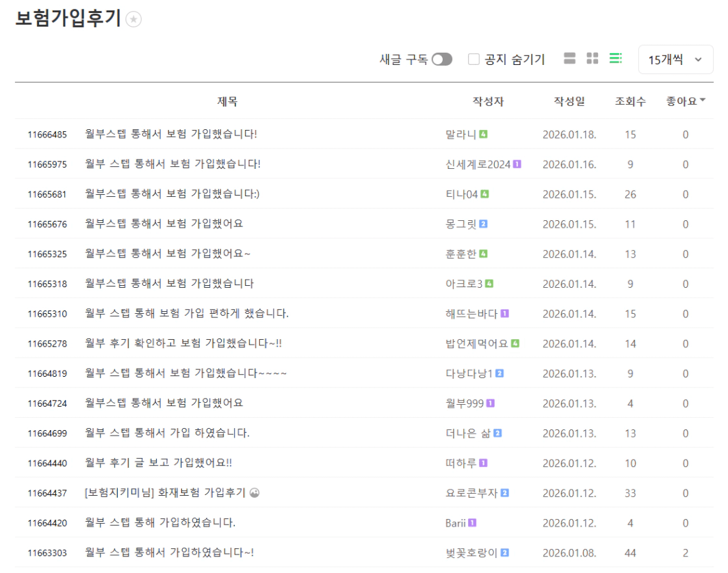
Task: Click level badge next to 말라니
Action: click(x=483, y=134)
